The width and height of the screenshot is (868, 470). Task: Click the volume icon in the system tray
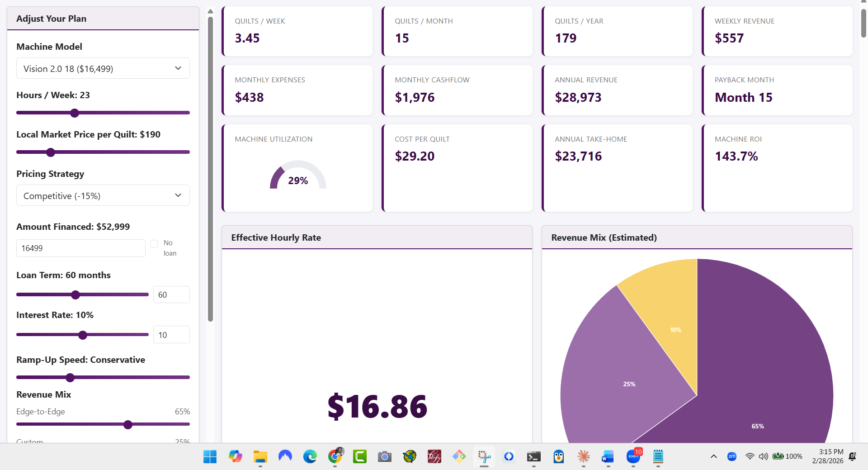pyautogui.click(x=764, y=456)
